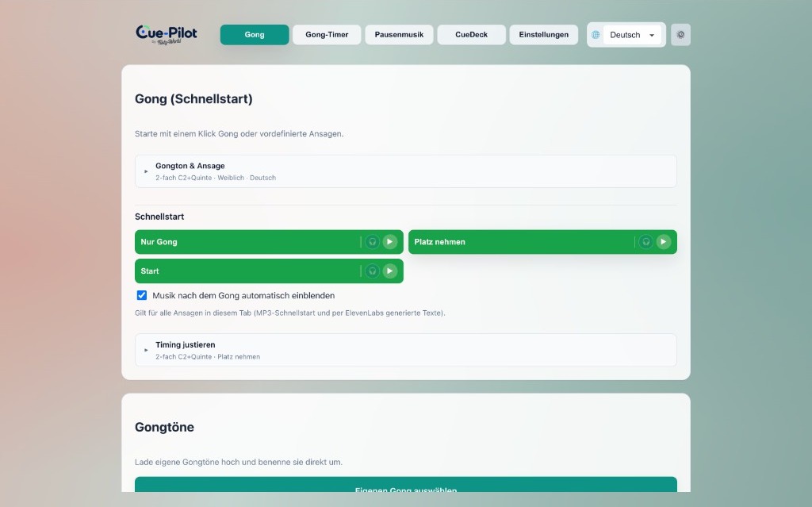Click the Eigenen Gong auswählen button

coord(405,485)
